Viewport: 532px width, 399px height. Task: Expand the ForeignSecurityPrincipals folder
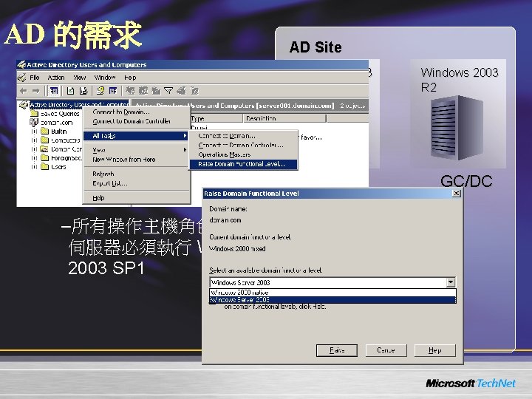(34, 158)
